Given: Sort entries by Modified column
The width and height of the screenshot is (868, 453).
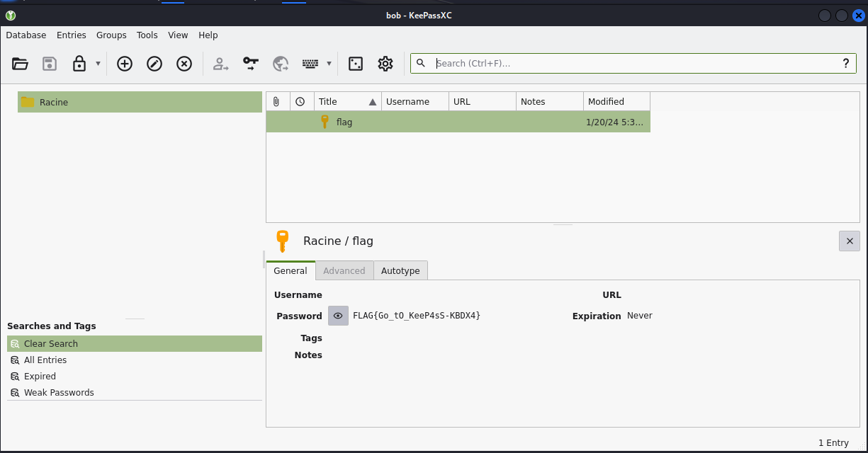Looking at the screenshot, I should tap(617, 101).
